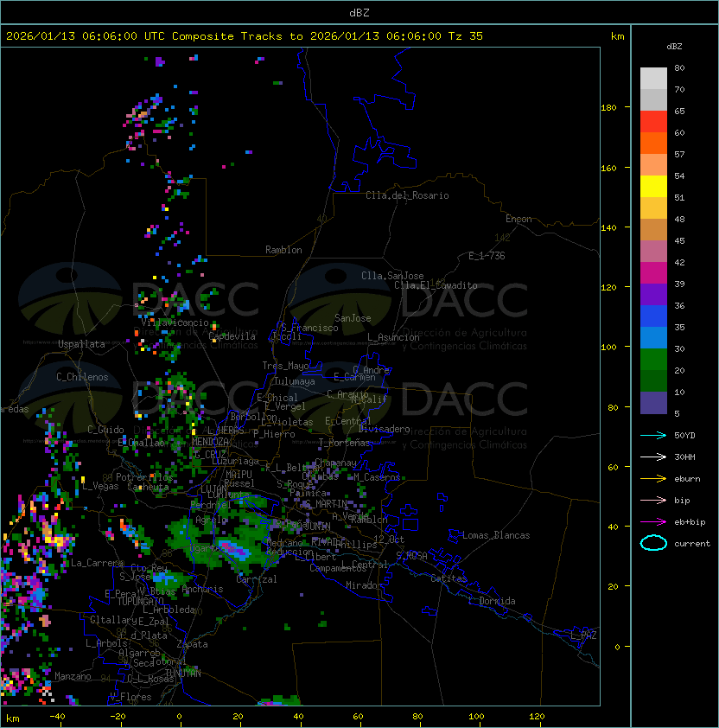The height and width of the screenshot is (728, 719).
Task: Pick the bright green swatch in dBZ scale
Action: tap(653, 360)
